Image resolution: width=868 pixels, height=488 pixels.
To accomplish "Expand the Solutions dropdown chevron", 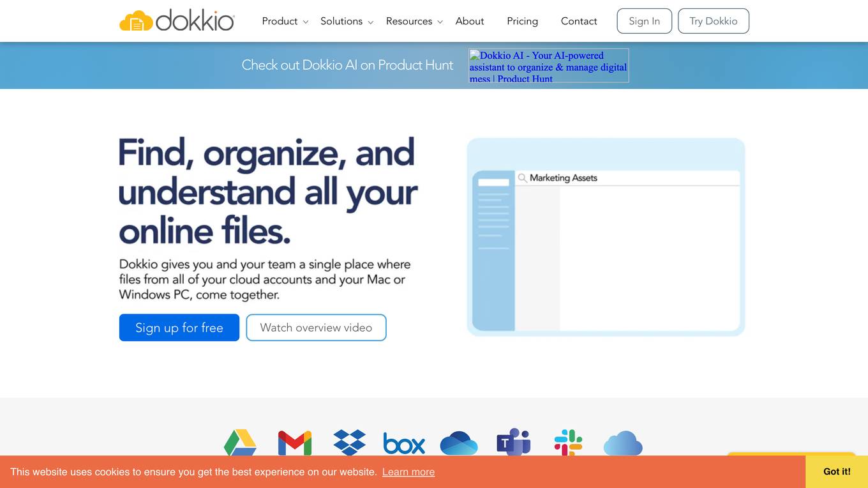I will [371, 22].
